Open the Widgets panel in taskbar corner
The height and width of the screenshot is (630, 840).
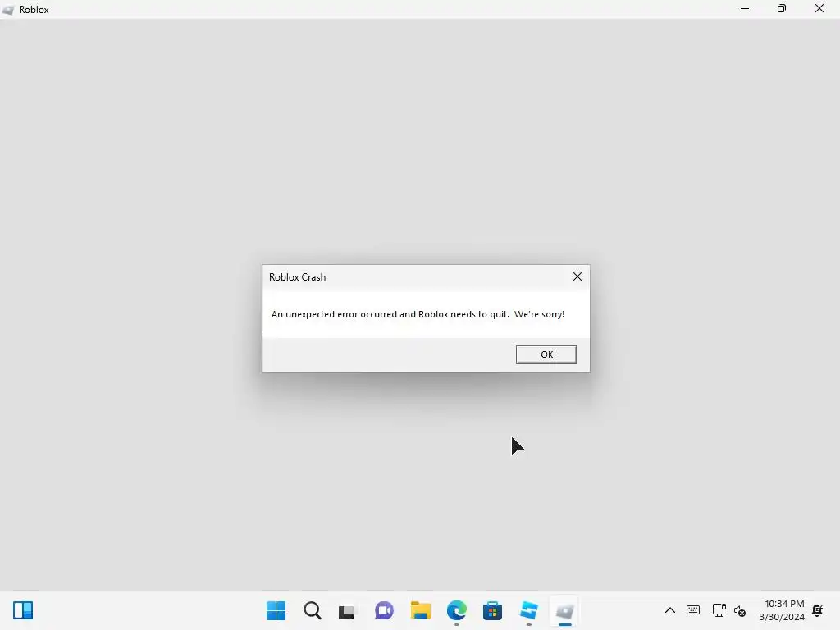[23, 610]
